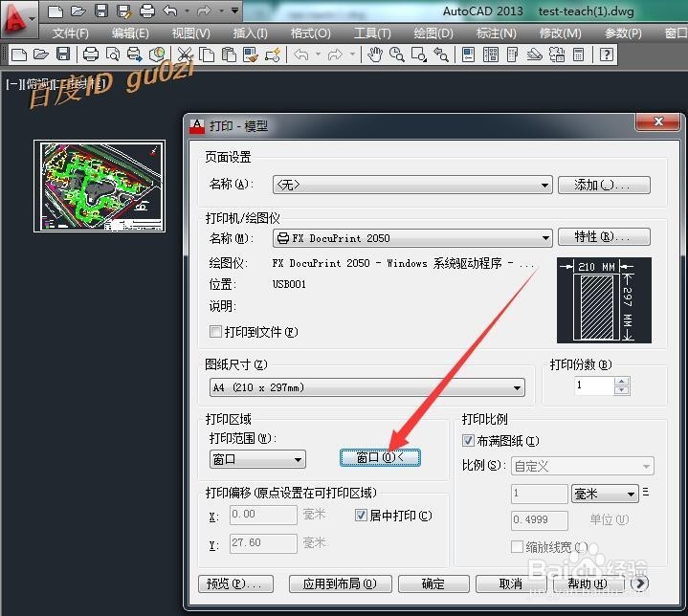Viewport: 688px width, 616px height.
Task: Click Paste clipboard icon in toolbar
Action: coord(229,55)
